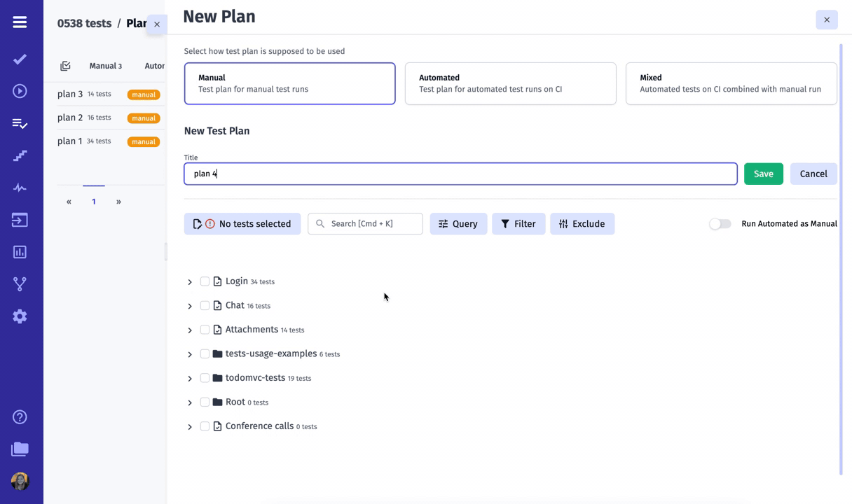Open the Imports arrow icon in sidebar
The height and width of the screenshot is (504, 852).
(20, 220)
